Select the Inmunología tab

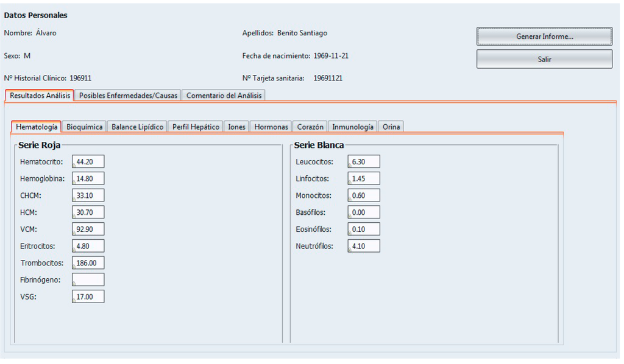point(353,127)
